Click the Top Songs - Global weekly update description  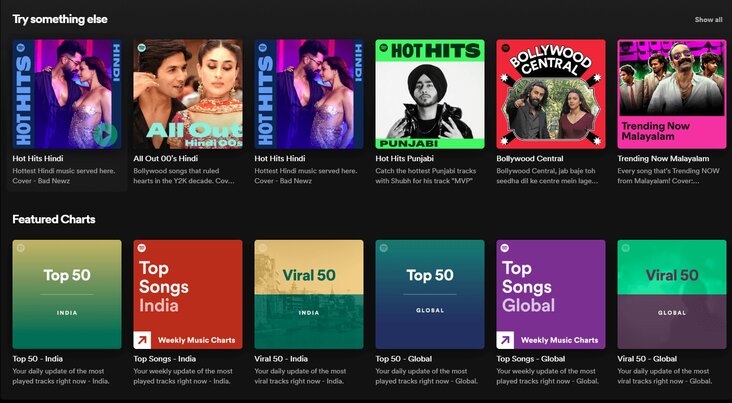[548, 376]
